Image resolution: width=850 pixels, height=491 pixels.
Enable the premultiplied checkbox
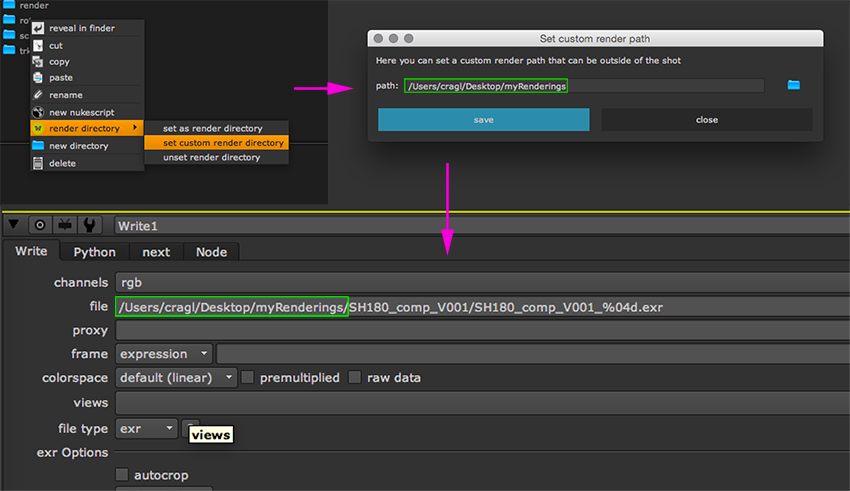[x=248, y=378]
